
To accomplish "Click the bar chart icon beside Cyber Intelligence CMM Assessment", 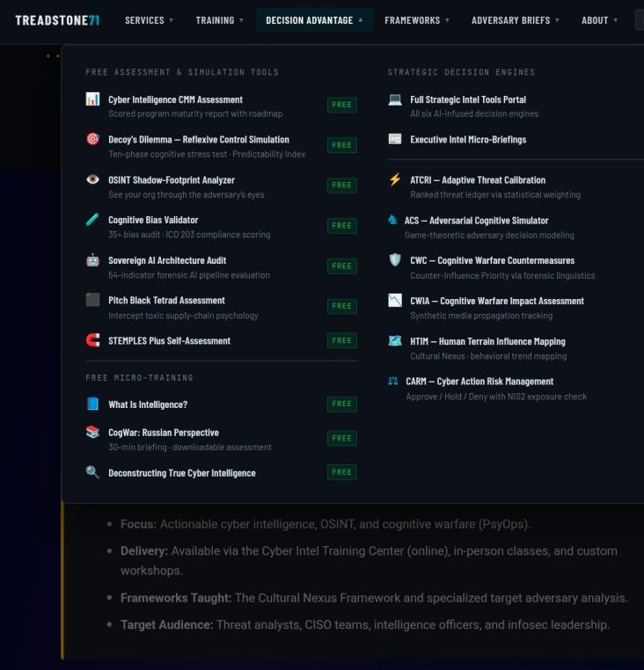I will [92, 99].
